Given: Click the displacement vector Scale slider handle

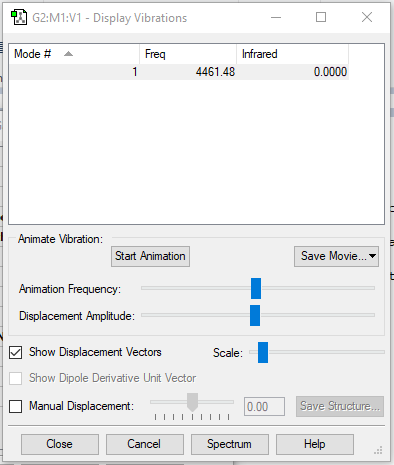Looking at the screenshot, I should 263,352.
